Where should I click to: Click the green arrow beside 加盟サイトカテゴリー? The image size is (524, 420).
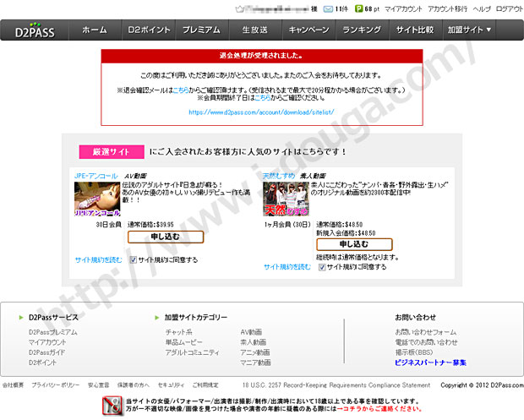click(x=157, y=317)
